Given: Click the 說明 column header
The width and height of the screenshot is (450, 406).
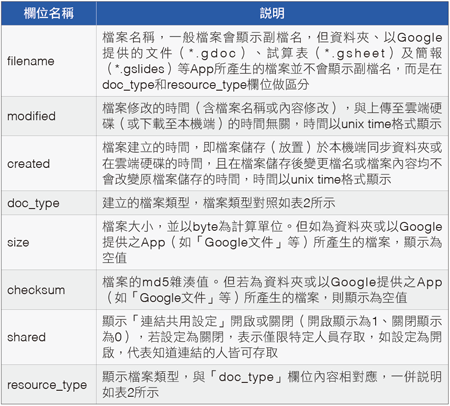Looking at the screenshot, I should tap(272, 13).
